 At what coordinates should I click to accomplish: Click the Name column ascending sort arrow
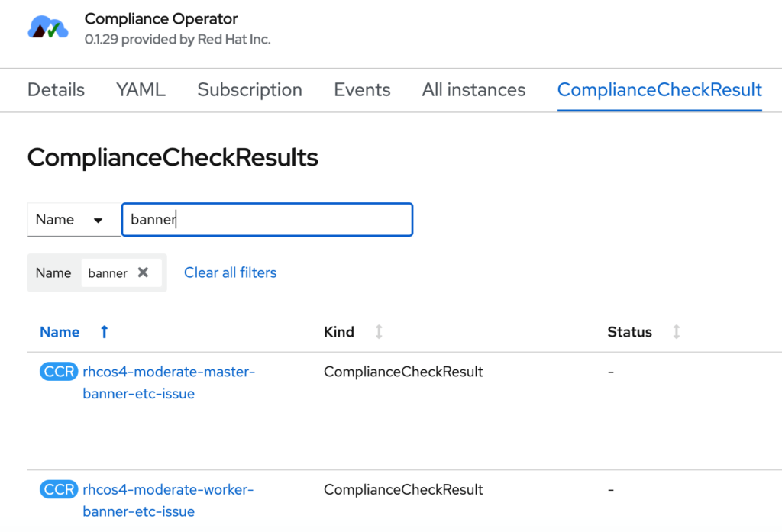pyautogui.click(x=105, y=332)
